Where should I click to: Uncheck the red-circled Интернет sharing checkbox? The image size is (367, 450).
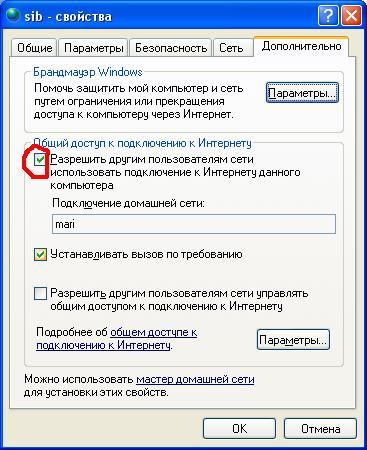pyautogui.click(x=40, y=160)
